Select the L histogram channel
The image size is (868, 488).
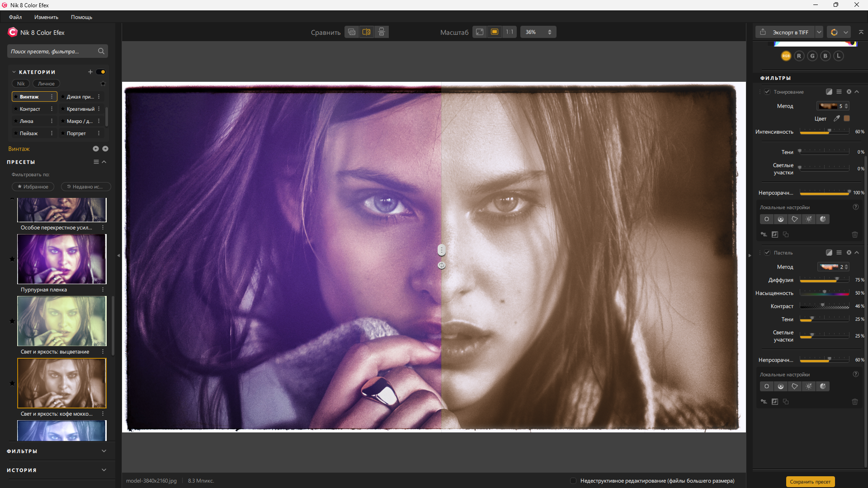pyautogui.click(x=839, y=56)
